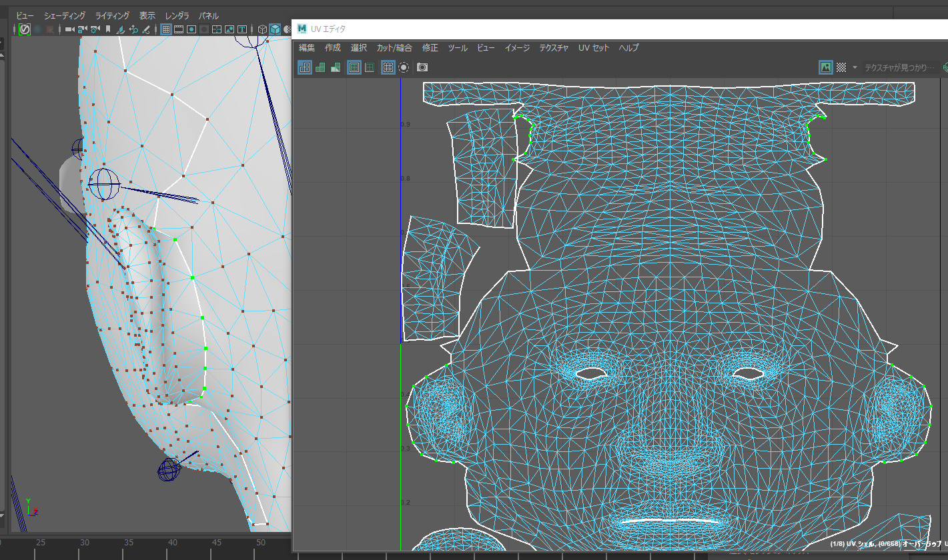This screenshot has width=948, height=560.
Task: Open the カット/縫合 menu
Action: [x=394, y=48]
